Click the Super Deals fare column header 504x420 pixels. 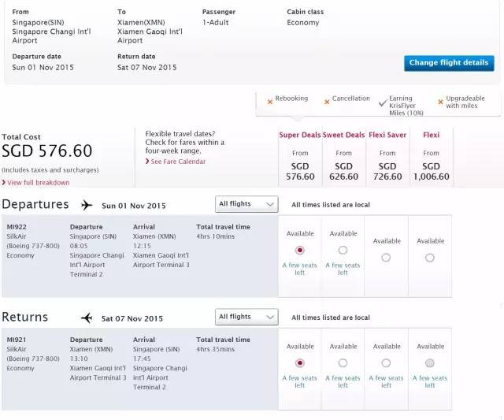click(300, 135)
